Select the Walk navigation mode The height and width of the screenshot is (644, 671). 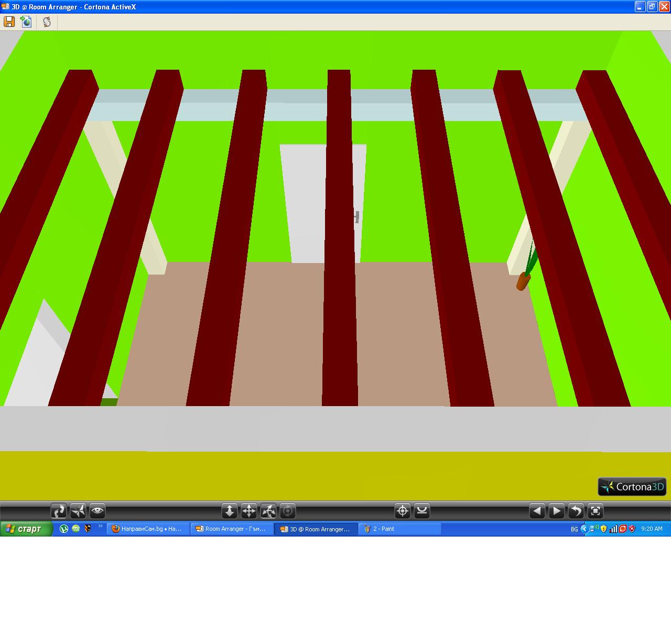[58, 510]
